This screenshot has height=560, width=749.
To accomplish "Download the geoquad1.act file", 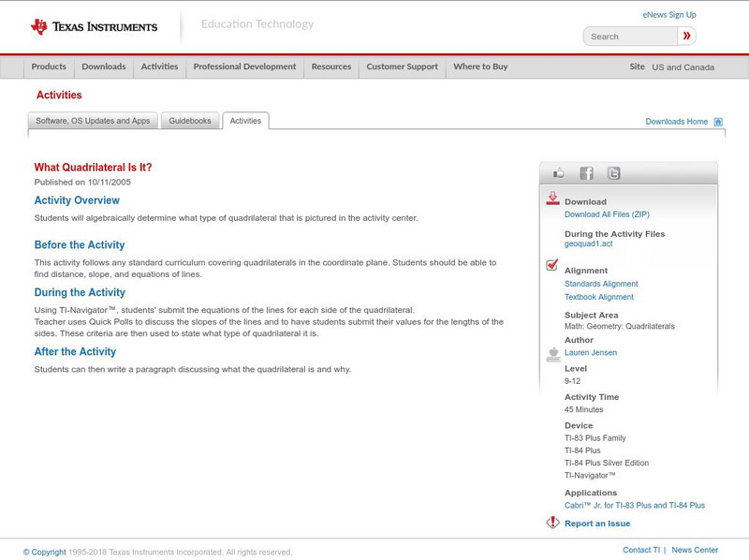I will [589, 243].
